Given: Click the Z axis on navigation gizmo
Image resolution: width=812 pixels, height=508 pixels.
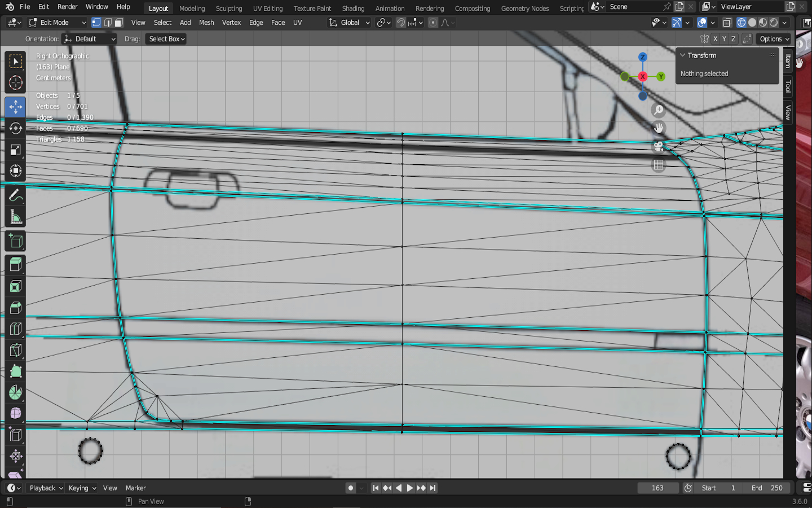Looking at the screenshot, I should pos(642,57).
